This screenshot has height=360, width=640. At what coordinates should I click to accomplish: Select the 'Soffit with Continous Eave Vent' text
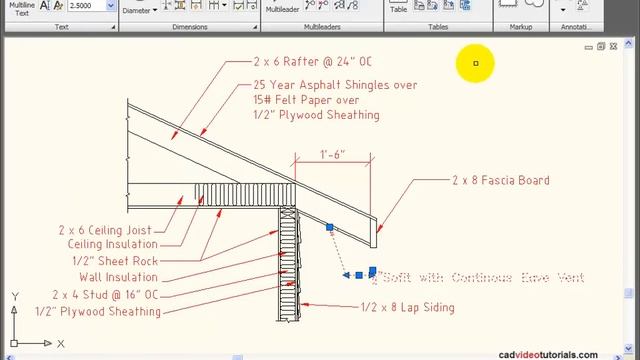483,278
